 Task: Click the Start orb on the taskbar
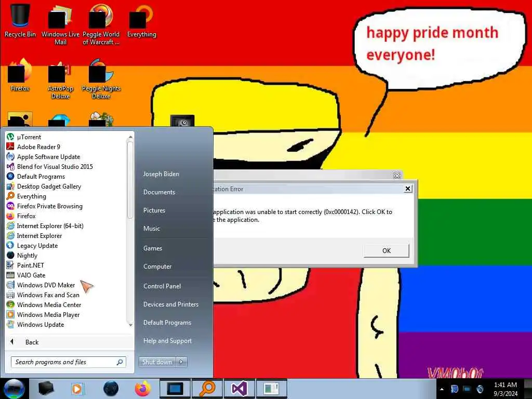point(14,389)
